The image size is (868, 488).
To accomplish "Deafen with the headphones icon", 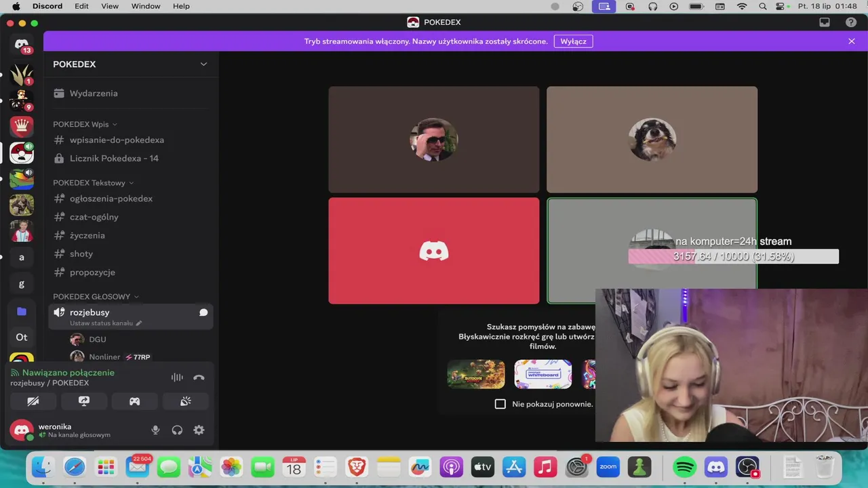I will coord(177,430).
